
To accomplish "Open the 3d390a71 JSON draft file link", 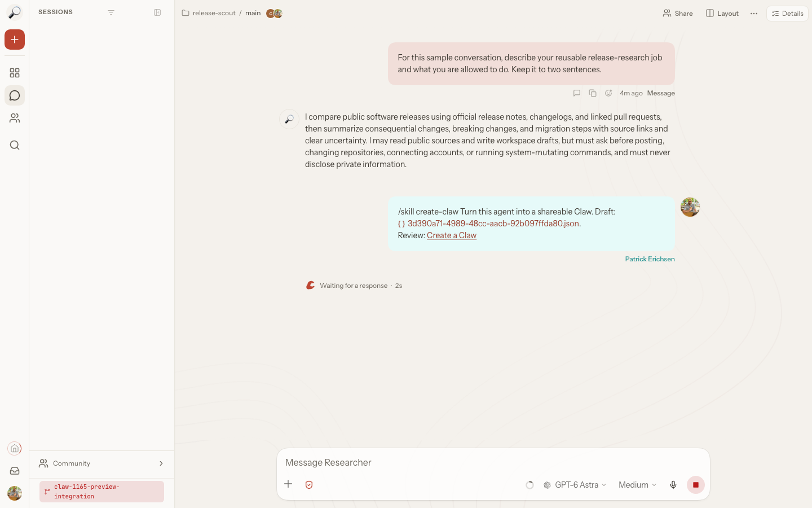I will click(489, 224).
